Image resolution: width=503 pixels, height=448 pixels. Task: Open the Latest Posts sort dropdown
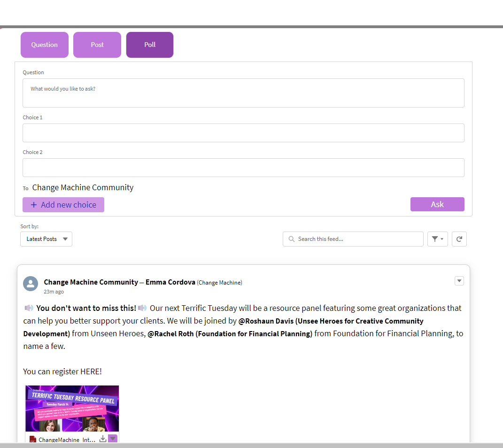[46, 239]
